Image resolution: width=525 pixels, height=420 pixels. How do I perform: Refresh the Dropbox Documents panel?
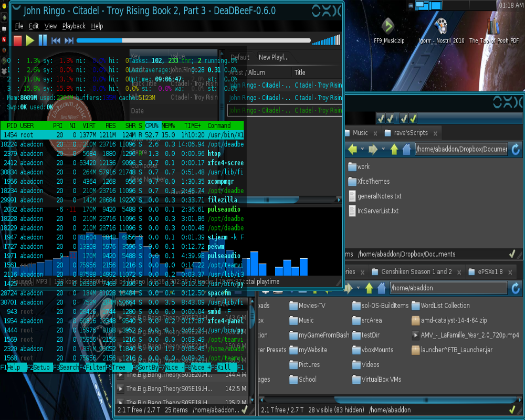pyautogui.click(x=516, y=149)
